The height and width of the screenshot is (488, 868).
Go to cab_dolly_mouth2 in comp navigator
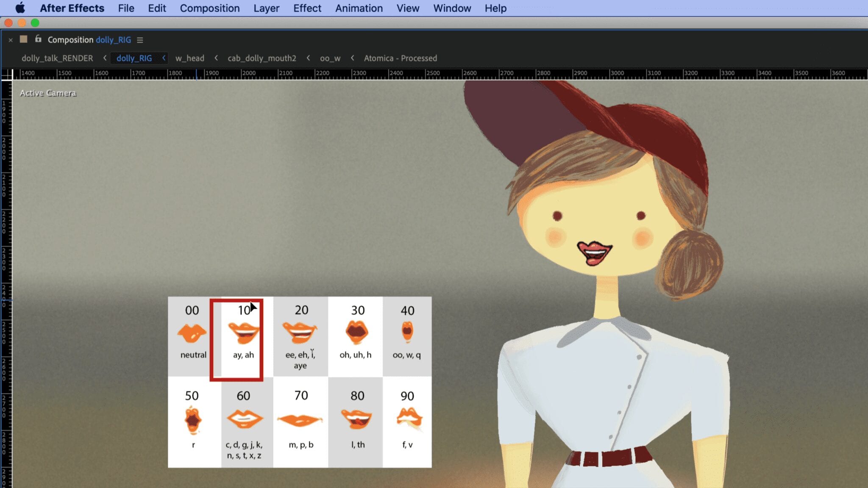(x=262, y=58)
